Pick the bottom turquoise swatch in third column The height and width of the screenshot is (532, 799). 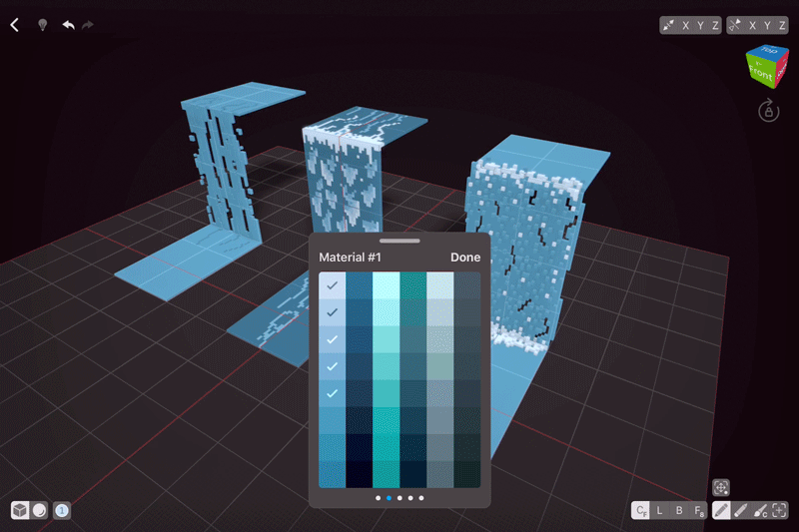pyautogui.click(x=387, y=474)
